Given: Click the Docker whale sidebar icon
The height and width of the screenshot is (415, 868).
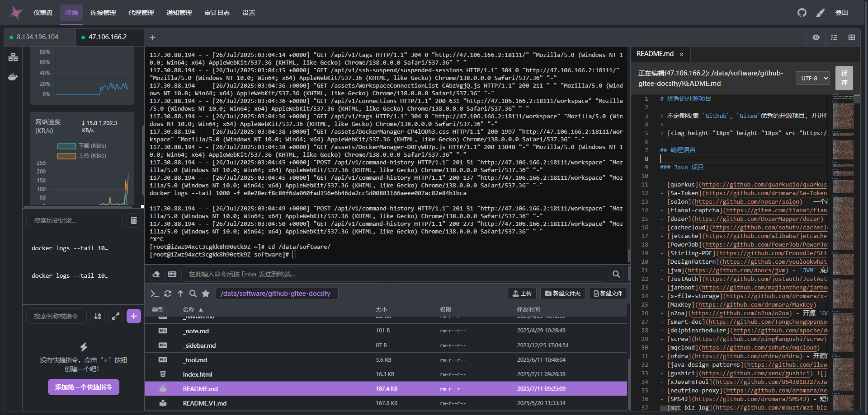Looking at the screenshot, I should [13, 77].
